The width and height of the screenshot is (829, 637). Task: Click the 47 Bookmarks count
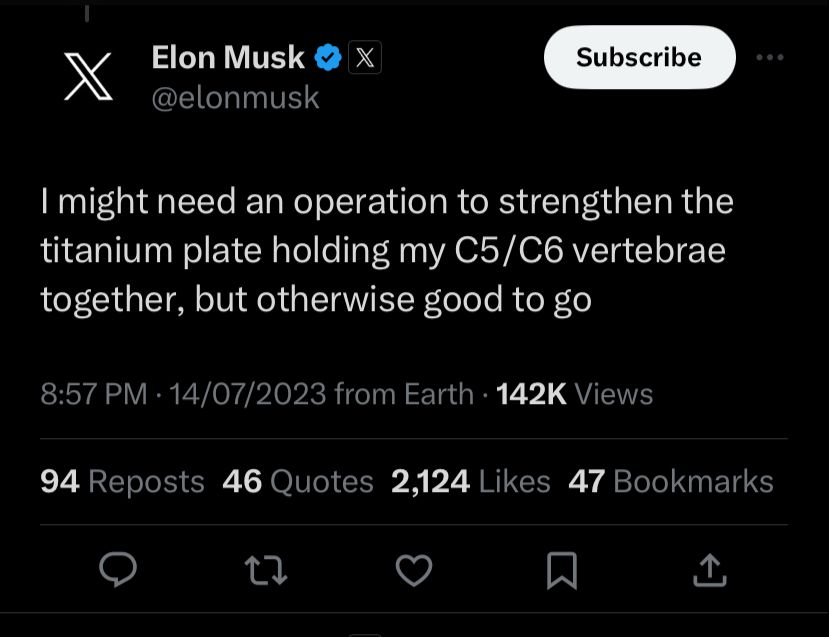pos(670,482)
